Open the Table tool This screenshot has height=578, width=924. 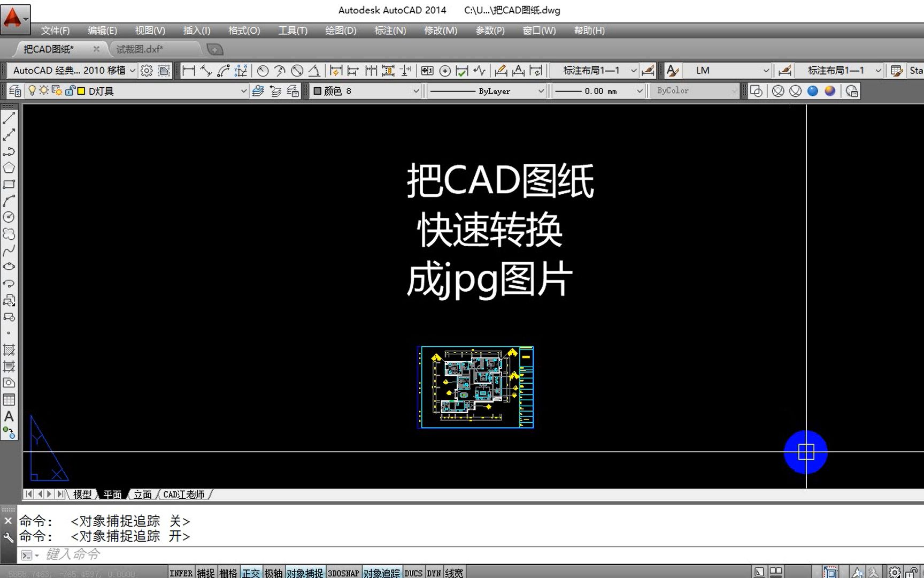[x=9, y=400]
